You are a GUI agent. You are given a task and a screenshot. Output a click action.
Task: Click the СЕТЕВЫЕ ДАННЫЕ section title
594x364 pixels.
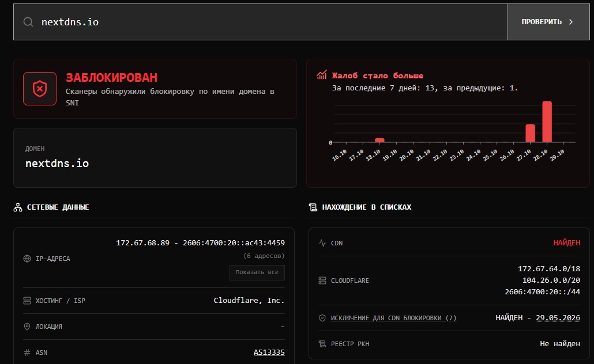coord(58,207)
